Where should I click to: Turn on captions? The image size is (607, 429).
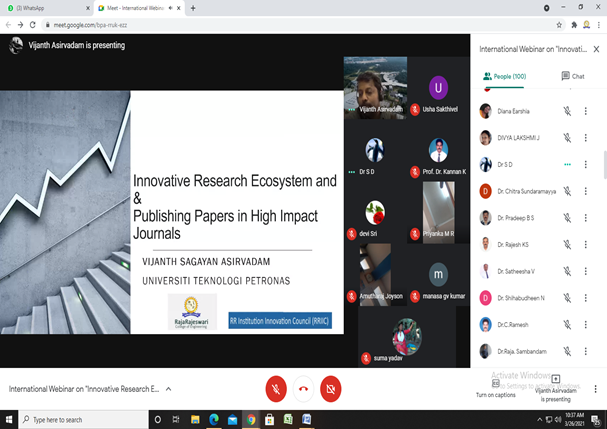coord(496,389)
